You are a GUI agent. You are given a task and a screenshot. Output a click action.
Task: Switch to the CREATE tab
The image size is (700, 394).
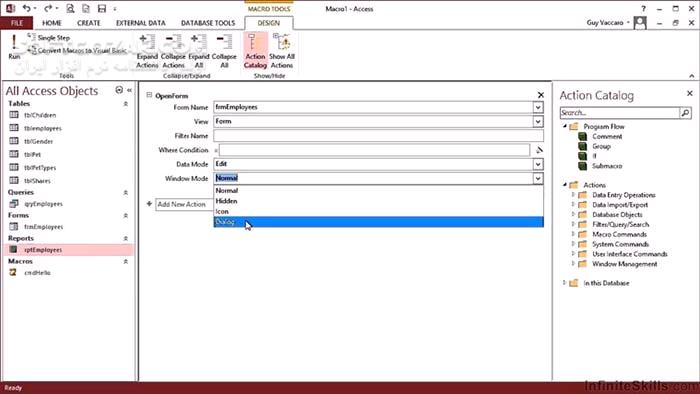(88, 23)
